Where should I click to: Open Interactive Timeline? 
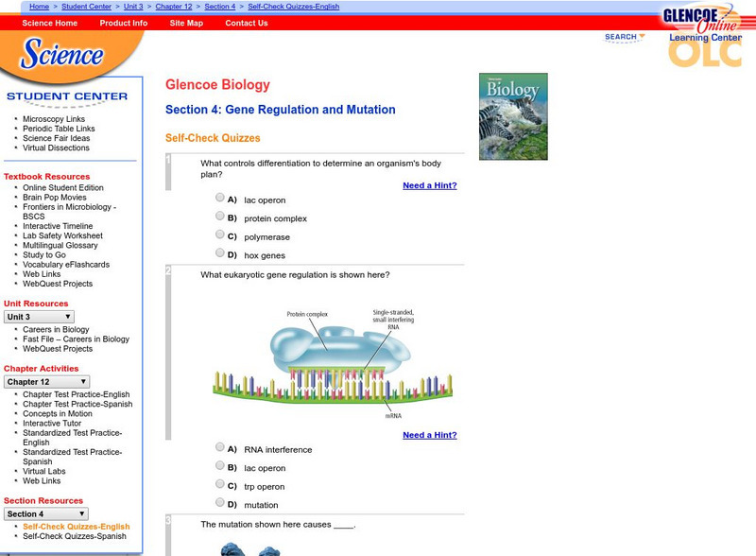pyautogui.click(x=58, y=226)
